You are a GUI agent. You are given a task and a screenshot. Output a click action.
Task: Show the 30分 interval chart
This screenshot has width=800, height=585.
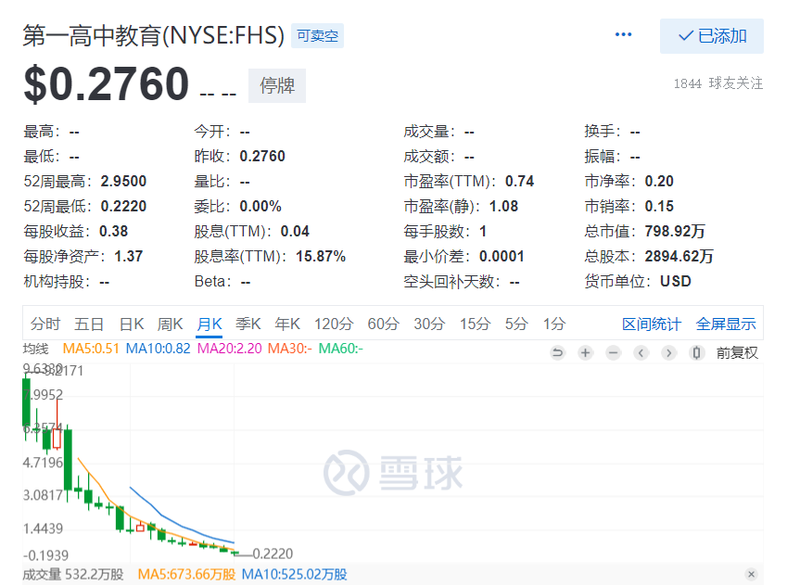[429, 324]
